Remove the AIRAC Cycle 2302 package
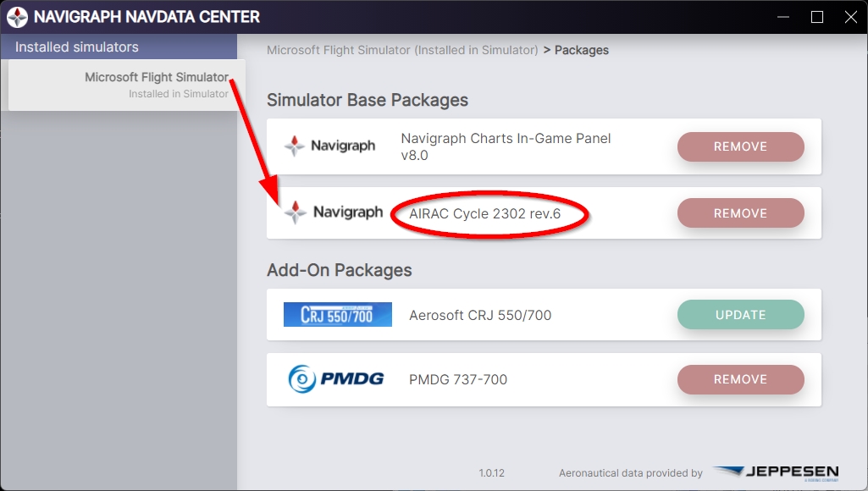 tap(741, 213)
